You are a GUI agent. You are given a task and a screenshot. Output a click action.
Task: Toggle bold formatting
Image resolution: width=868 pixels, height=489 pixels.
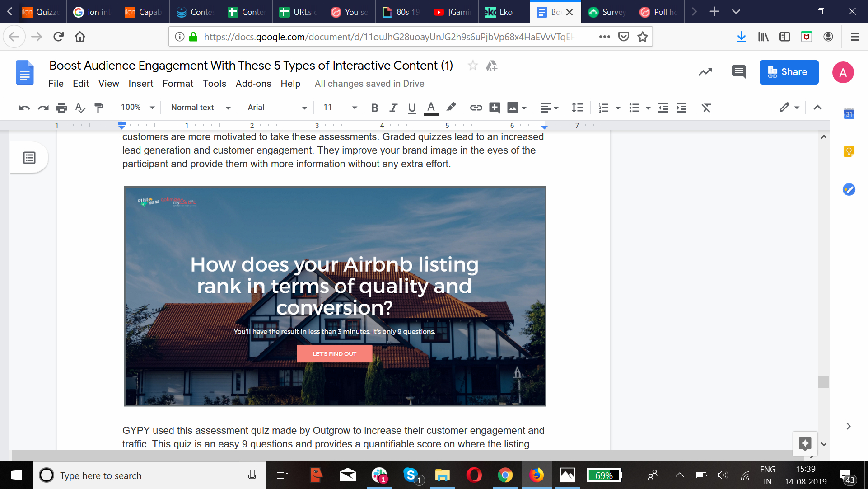374,108
